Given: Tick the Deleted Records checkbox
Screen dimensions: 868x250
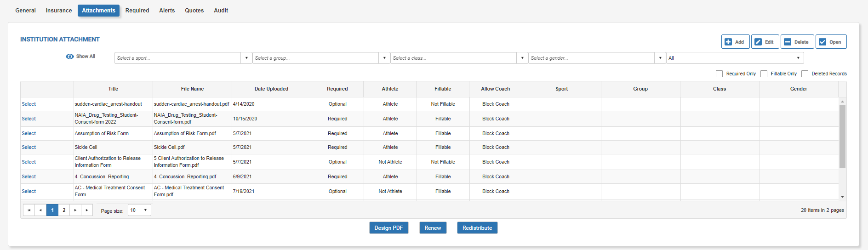Looking at the screenshot, I should click(805, 74).
